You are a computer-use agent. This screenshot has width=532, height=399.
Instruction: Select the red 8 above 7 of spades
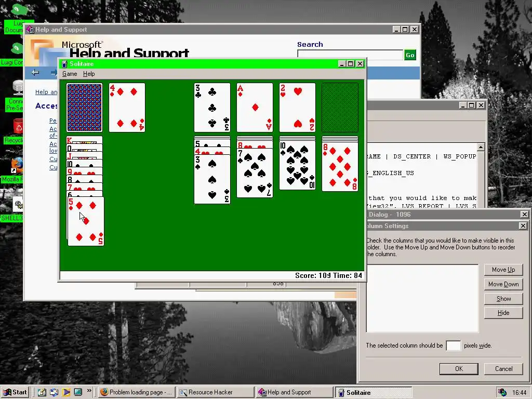click(255, 145)
